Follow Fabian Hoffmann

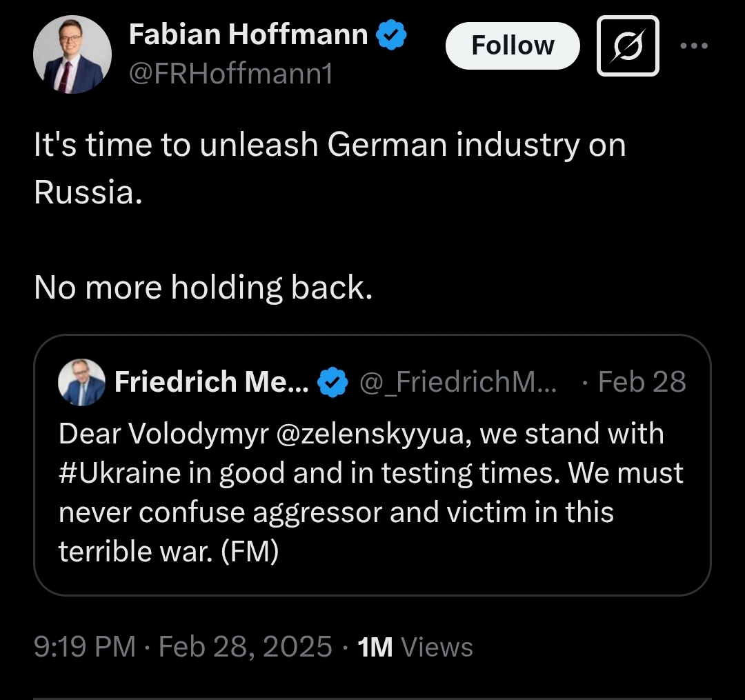click(513, 46)
